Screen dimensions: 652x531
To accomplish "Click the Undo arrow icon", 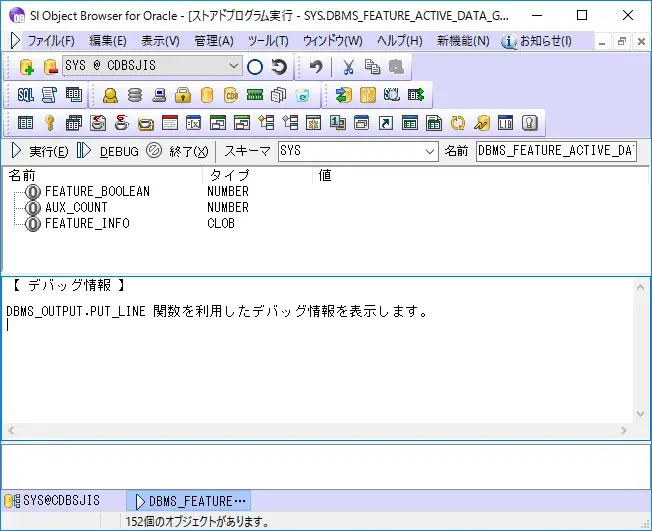I will click(316, 67).
